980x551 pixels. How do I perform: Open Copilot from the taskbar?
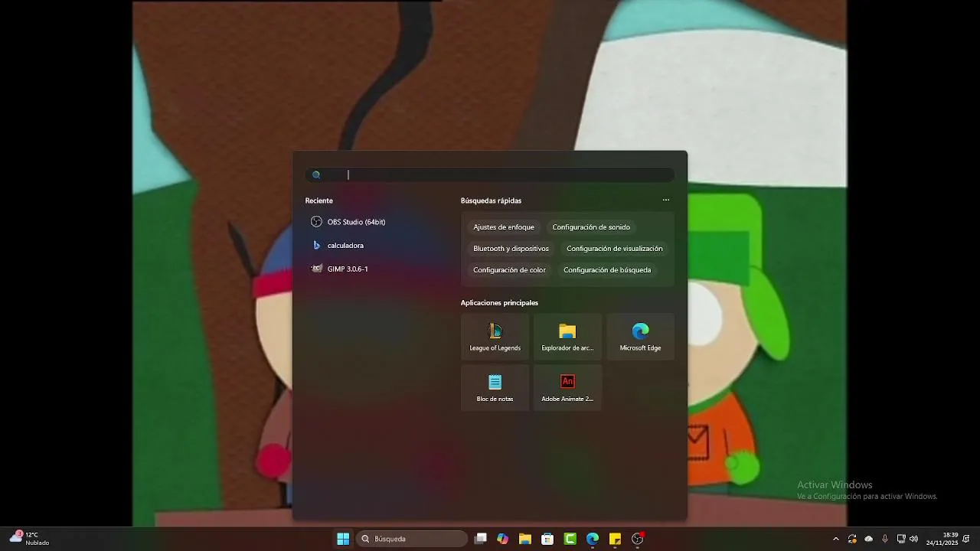tap(502, 539)
